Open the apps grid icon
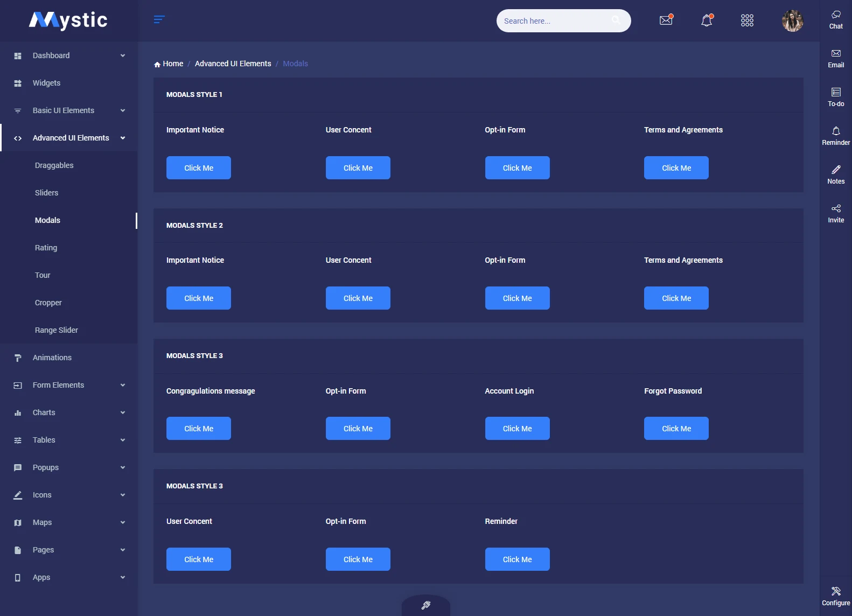Screen dimensions: 852x616 tap(747, 20)
